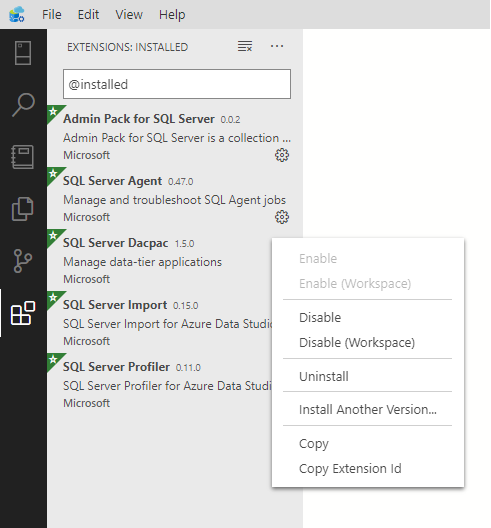Image resolution: width=491 pixels, height=528 pixels.
Task: Focus the @installed search box
Action: (177, 84)
